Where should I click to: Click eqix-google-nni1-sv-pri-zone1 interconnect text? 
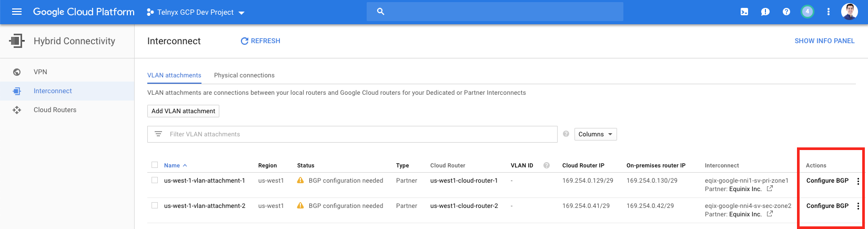(746, 181)
